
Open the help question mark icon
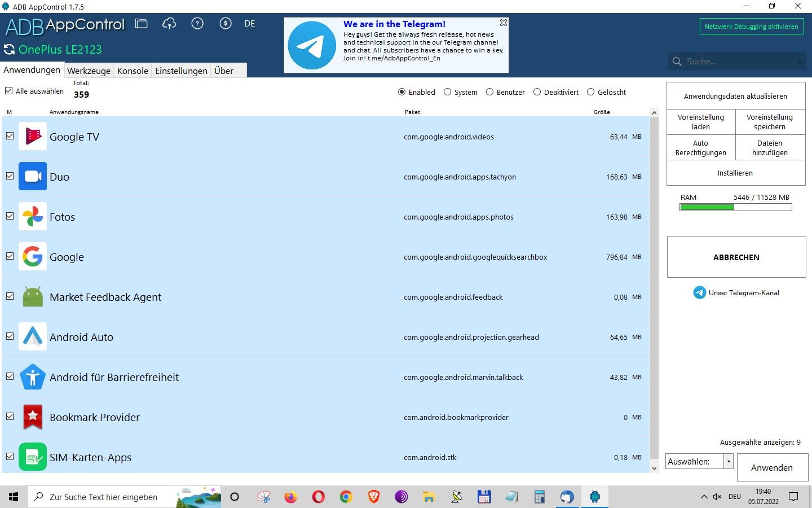click(x=197, y=24)
